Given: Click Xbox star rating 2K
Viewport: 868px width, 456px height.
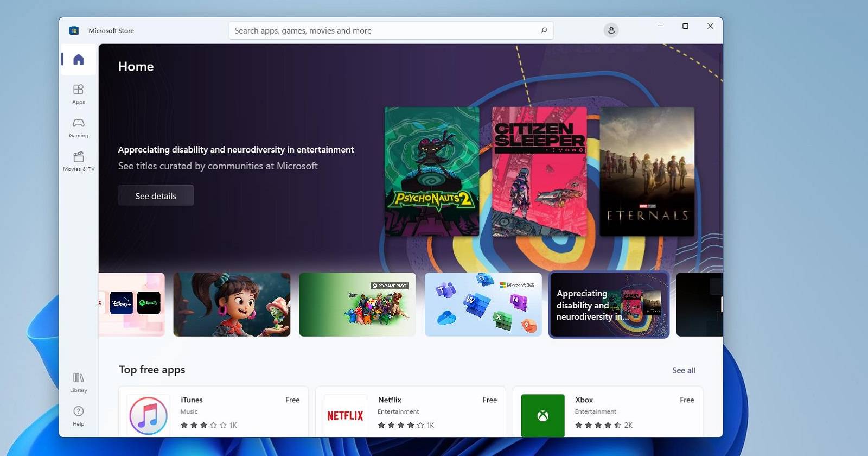Looking at the screenshot, I should click(x=604, y=425).
